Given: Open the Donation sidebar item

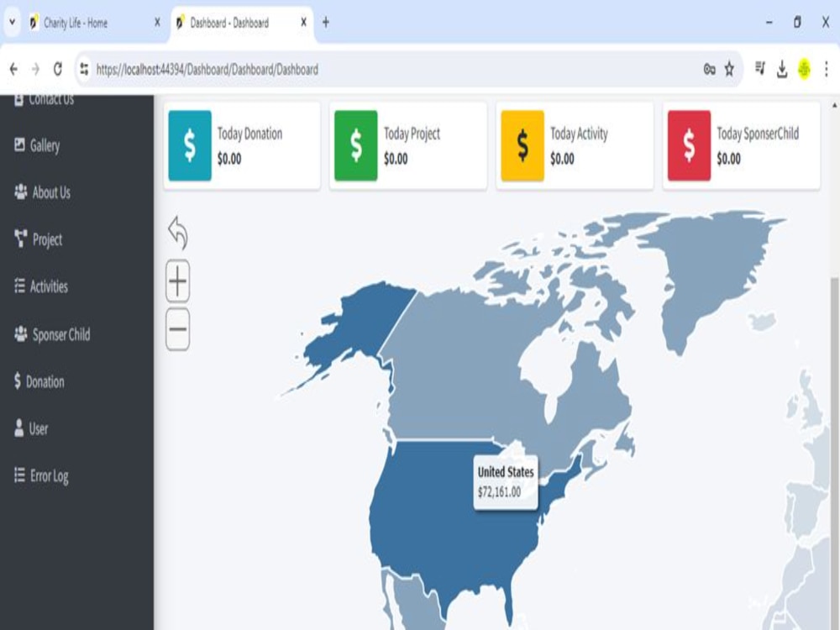Looking at the screenshot, I should (x=39, y=381).
